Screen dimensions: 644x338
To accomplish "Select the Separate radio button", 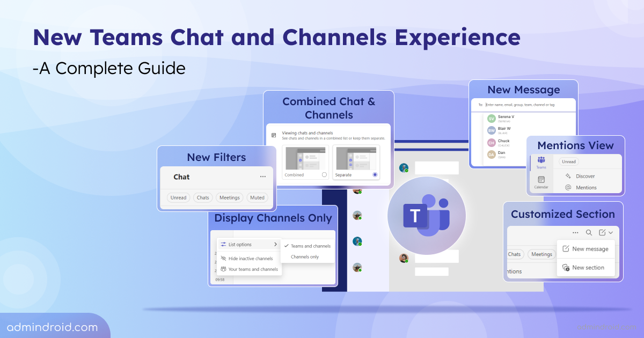I will 375,175.
